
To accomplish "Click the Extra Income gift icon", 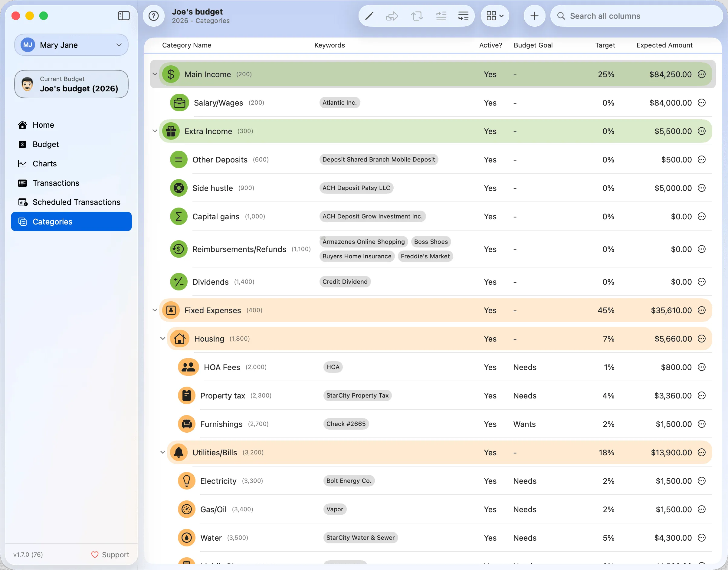I will pos(171,131).
